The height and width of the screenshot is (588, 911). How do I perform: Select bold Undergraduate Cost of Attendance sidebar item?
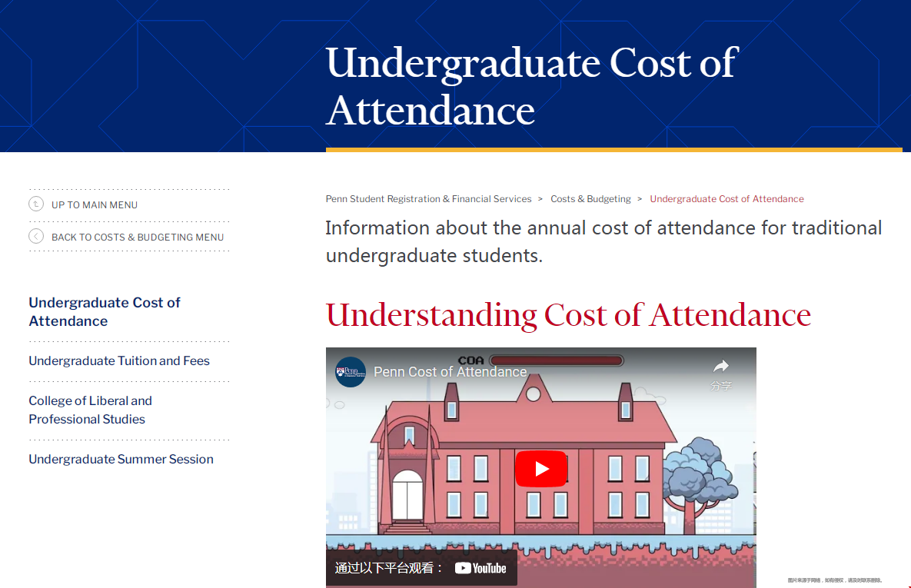click(105, 311)
